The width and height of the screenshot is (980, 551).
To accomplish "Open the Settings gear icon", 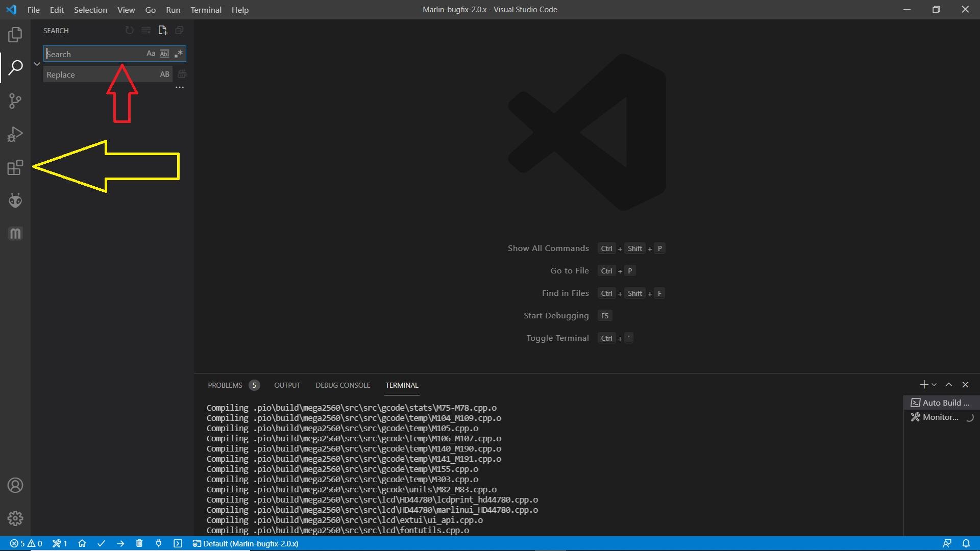I will [15, 518].
